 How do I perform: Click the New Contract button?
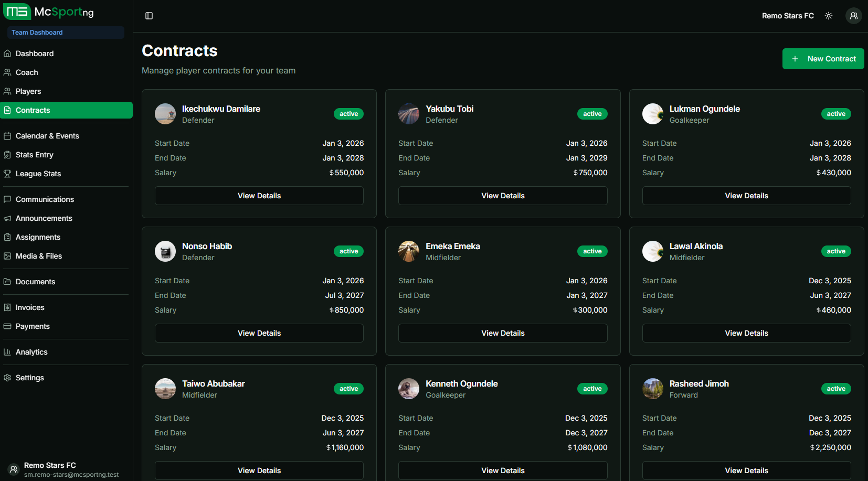(823, 58)
